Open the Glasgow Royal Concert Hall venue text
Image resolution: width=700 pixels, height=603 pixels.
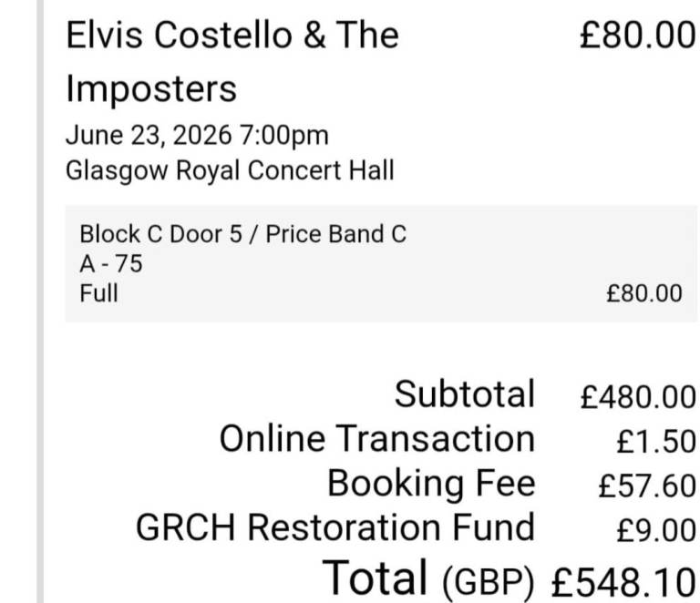tap(230, 170)
